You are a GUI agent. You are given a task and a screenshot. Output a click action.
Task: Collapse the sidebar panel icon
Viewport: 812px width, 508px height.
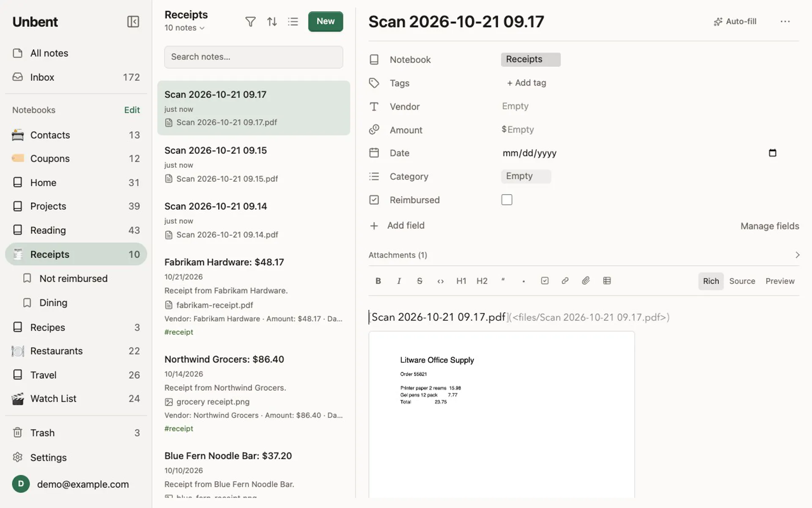[x=133, y=22]
